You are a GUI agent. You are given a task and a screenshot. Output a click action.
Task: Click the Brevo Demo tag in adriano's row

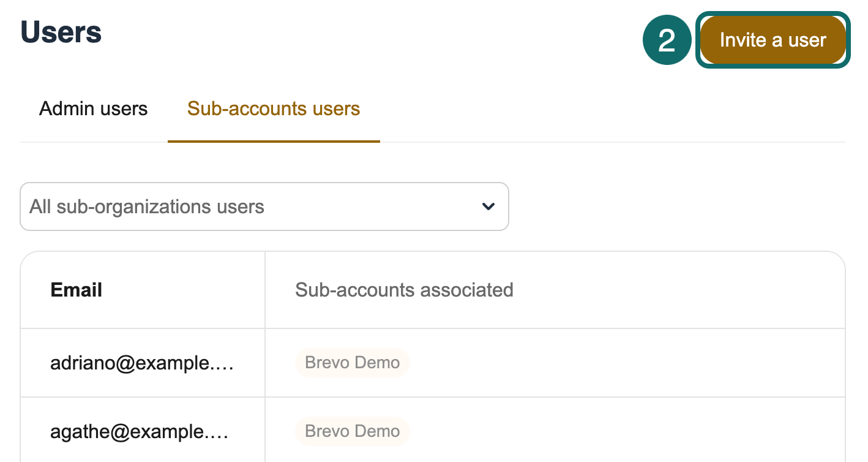click(352, 363)
